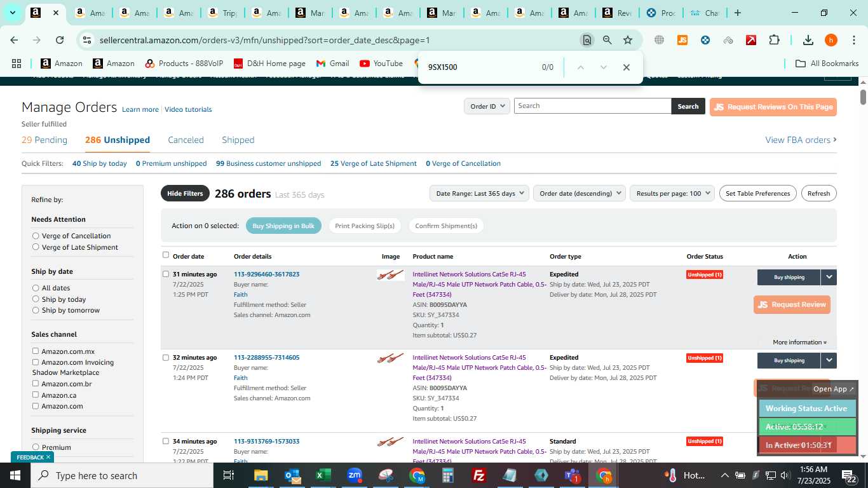Image resolution: width=868 pixels, height=488 pixels.
Task: Check the Amazon.com.mx sales channel
Action: [x=36, y=351]
